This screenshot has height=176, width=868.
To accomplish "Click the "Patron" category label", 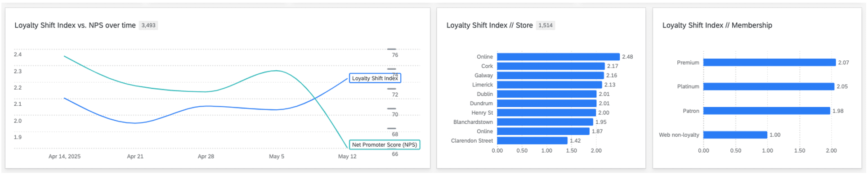I will (x=691, y=111).
